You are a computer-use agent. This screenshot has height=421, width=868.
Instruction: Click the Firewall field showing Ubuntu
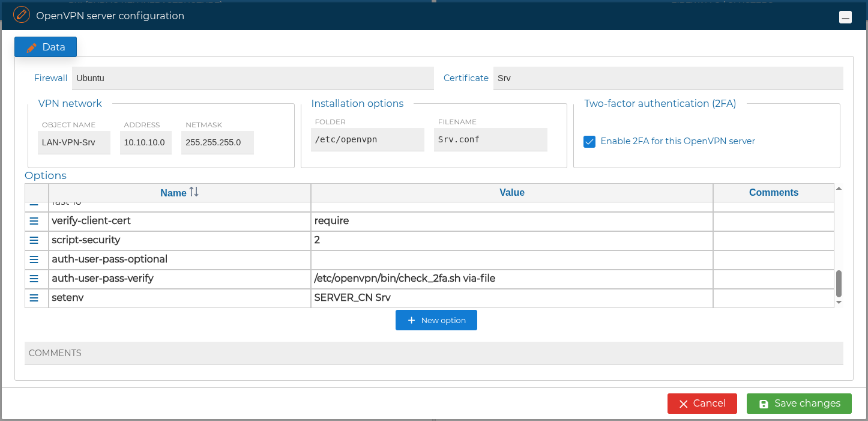click(253, 78)
